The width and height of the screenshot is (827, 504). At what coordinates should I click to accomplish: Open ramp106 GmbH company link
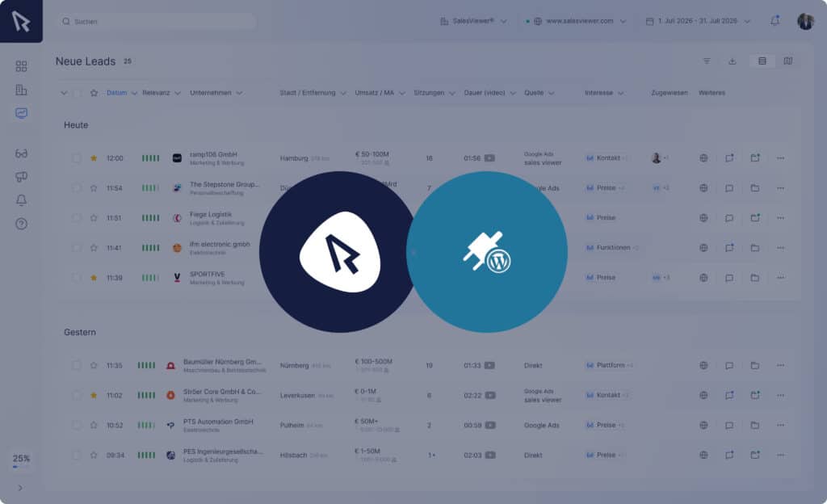(213, 154)
